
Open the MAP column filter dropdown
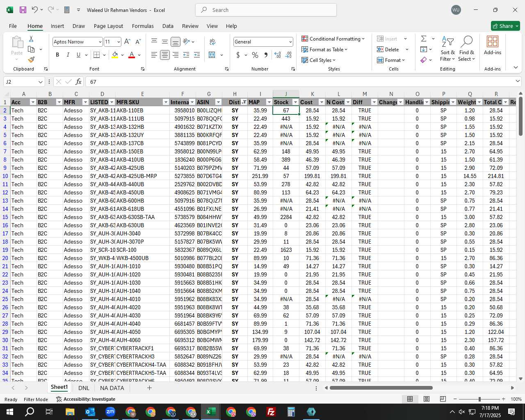point(269,102)
